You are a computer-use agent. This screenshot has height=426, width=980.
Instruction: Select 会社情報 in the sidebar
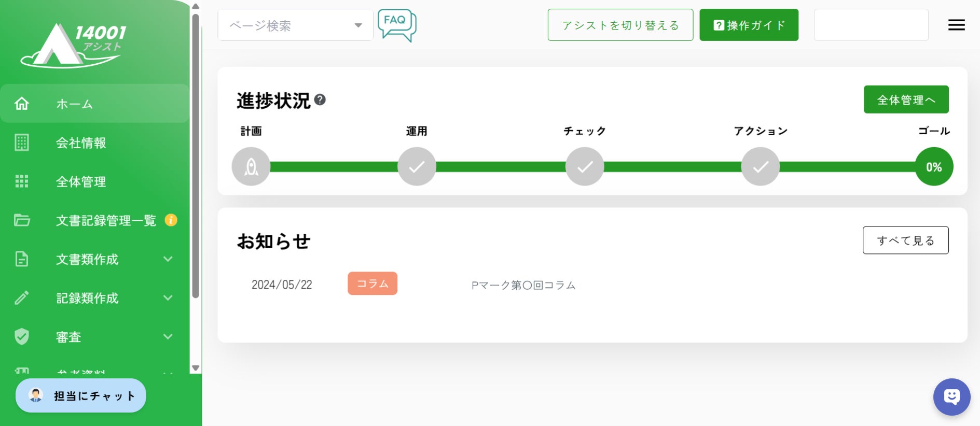click(x=81, y=143)
